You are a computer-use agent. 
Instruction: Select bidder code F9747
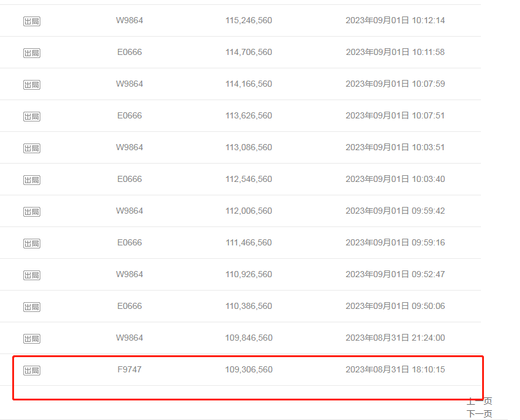tap(130, 369)
